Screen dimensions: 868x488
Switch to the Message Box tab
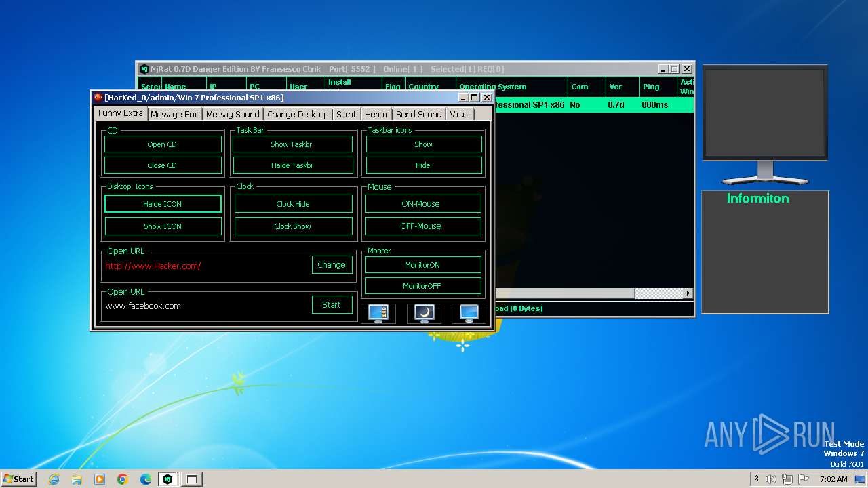[x=174, y=114]
